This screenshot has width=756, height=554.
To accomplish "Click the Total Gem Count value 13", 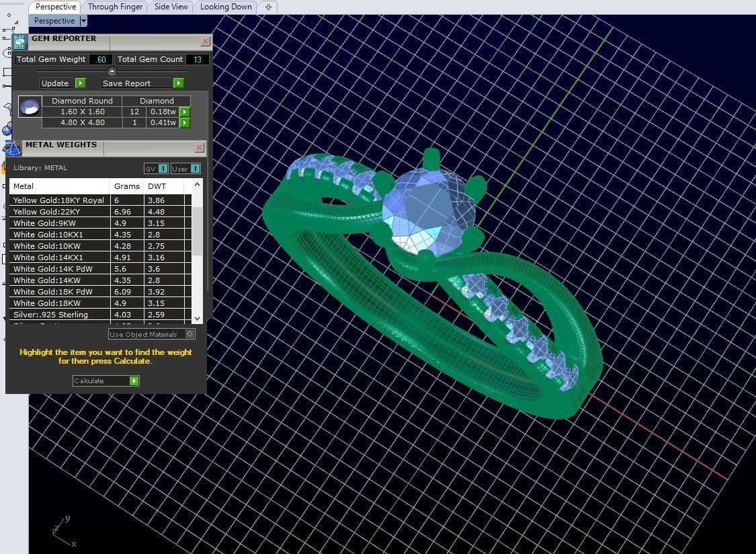I will pos(197,59).
